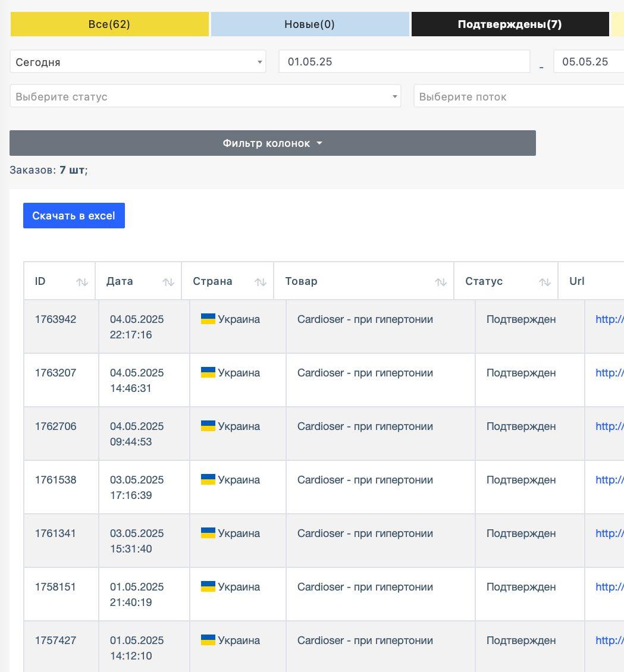Click date 04.05.2025 22:17:16
This screenshot has height=672, width=624.
137,327
